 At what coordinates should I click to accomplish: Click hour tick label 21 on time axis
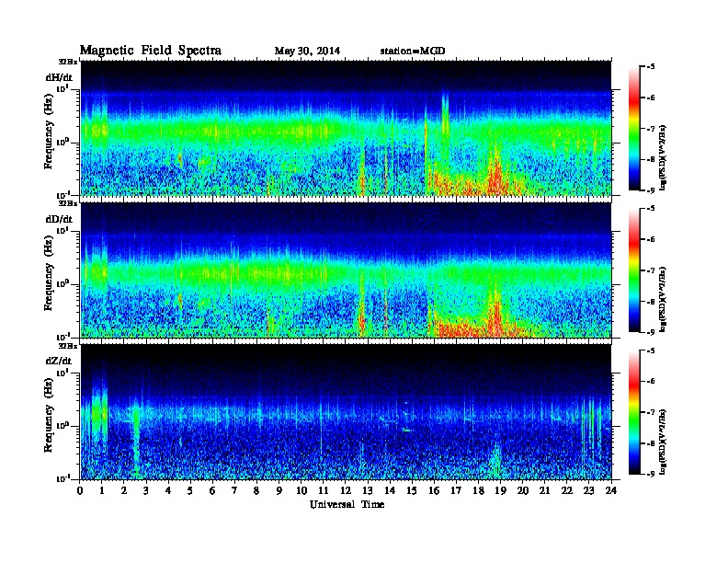pyautogui.click(x=544, y=490)
